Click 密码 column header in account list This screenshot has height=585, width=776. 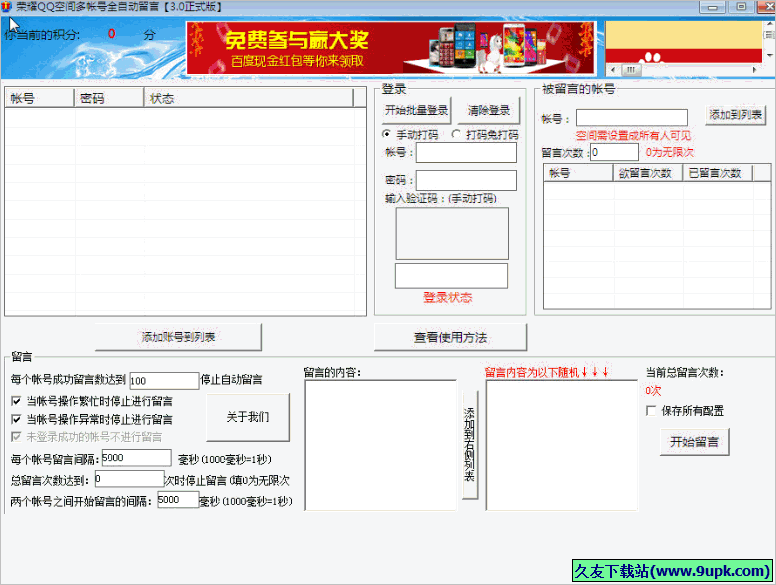click(x=109, y=98)
